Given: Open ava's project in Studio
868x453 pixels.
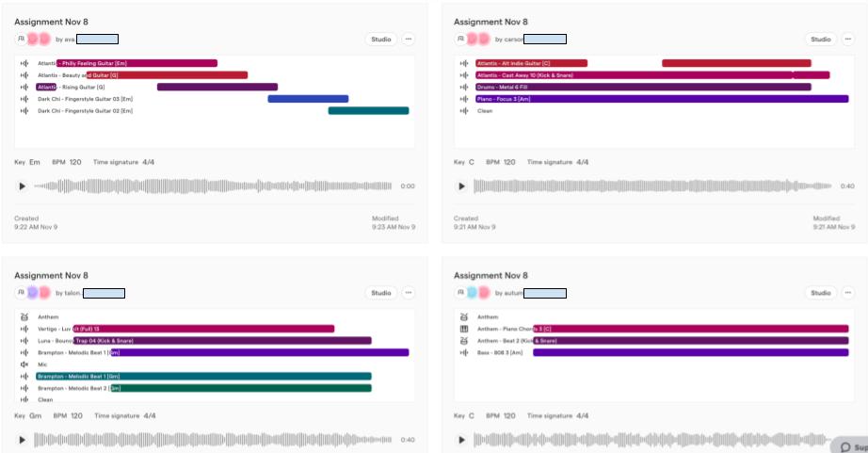Looking at the screenshot, I should [x=381, y=40].
